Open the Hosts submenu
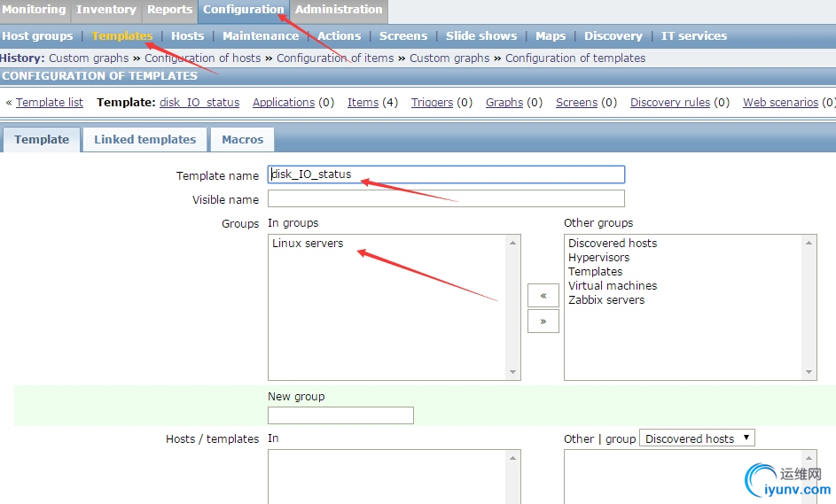Screen dimensions: 836x504 tap(187, 35)
